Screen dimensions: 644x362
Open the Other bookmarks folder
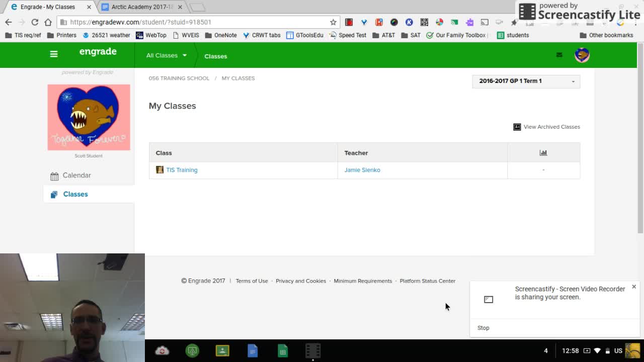tap(606, 35)
